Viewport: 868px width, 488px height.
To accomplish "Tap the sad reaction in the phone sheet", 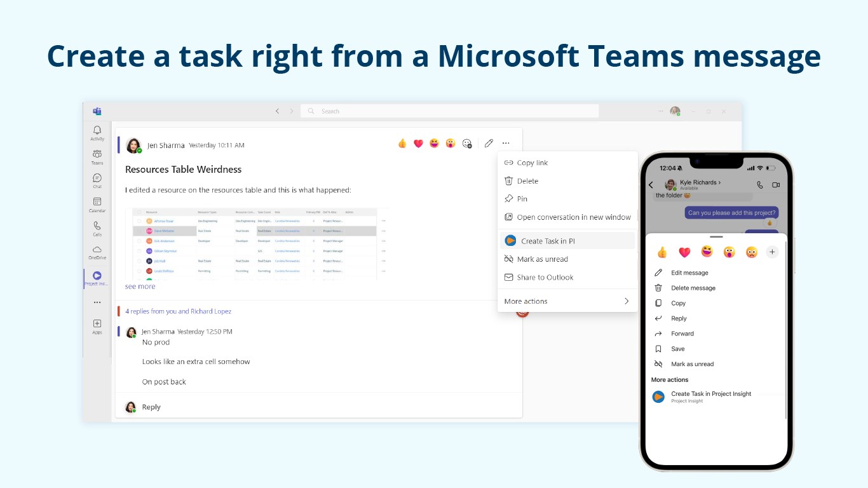I will [751, 252].
